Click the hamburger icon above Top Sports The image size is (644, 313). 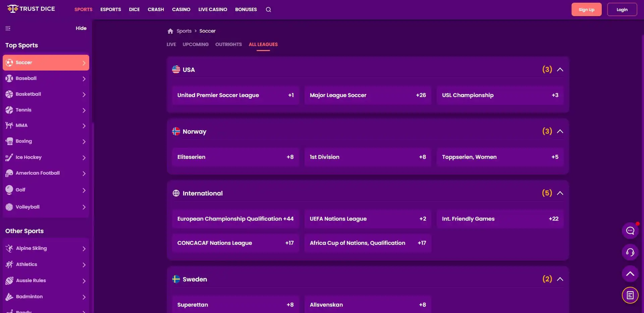point(8,29)
